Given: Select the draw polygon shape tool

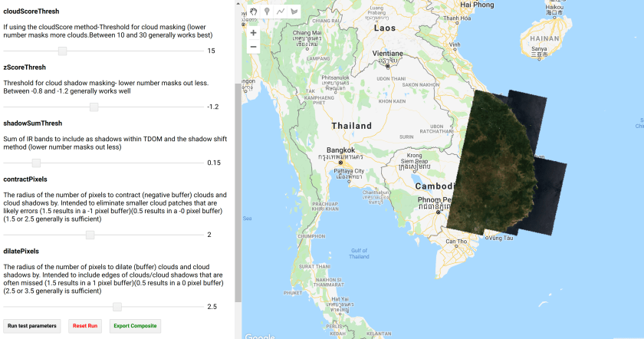Looking at the screenshot, I should (x=294, y=12).
